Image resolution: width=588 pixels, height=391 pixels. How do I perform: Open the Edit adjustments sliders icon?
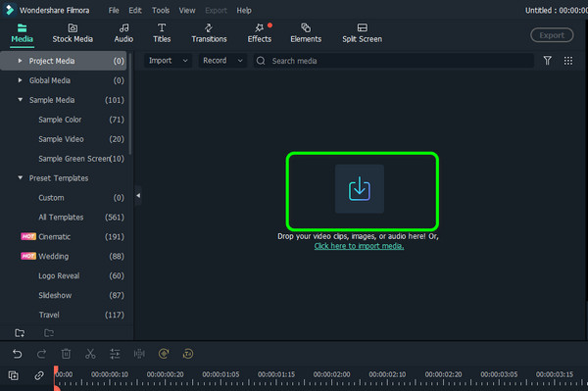[115, 354]
